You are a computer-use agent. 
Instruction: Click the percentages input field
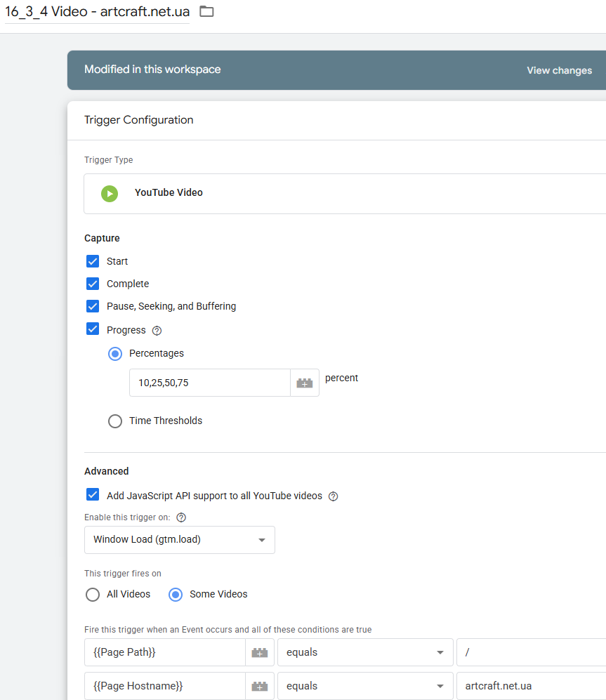[x=209, y=383]
